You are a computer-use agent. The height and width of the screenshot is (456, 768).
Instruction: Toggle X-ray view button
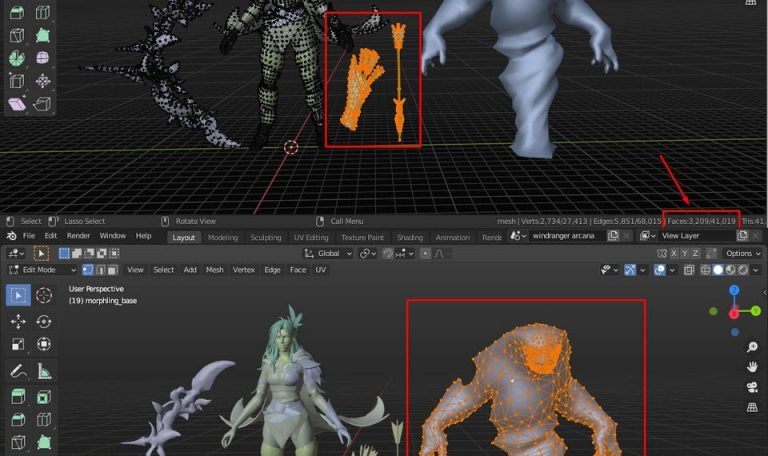(691, 270)
